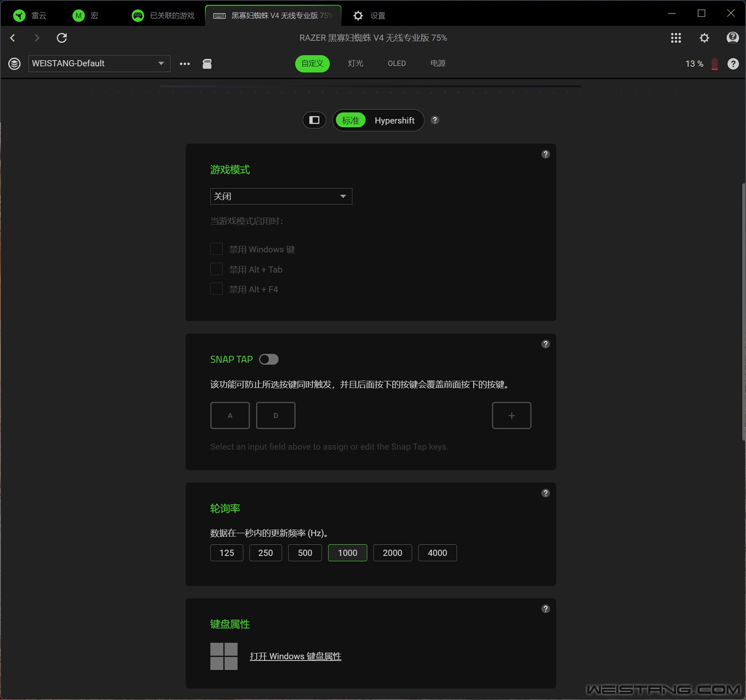Click the 游戏模式 section title
Image resolution: width=746 pixels, height=700 pixels.
(230, 170)
